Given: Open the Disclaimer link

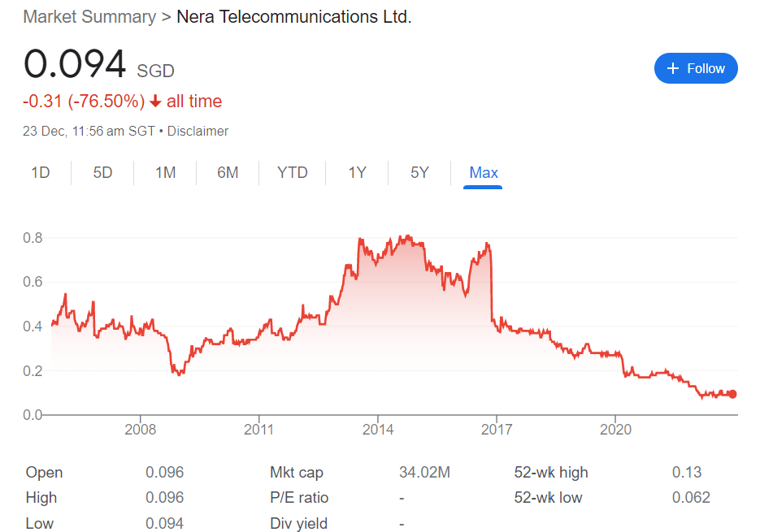Looking at the screenshot, I should point(198,131).
